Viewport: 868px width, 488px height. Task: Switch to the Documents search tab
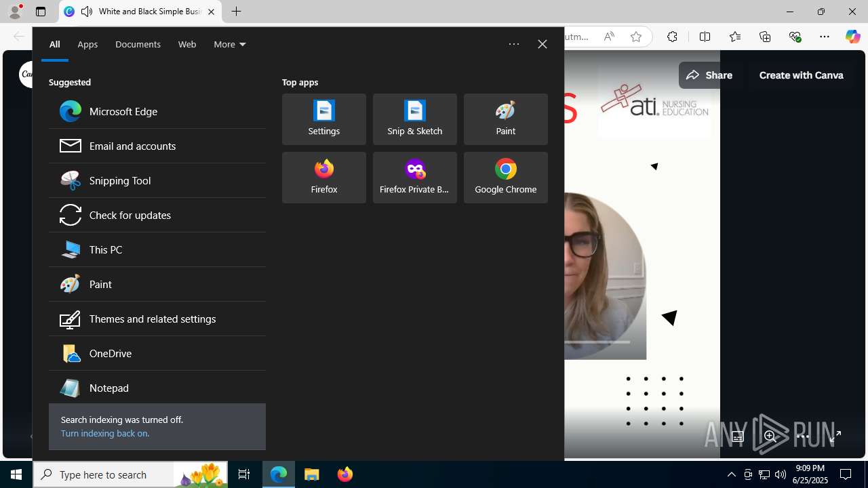coord(138,44)
